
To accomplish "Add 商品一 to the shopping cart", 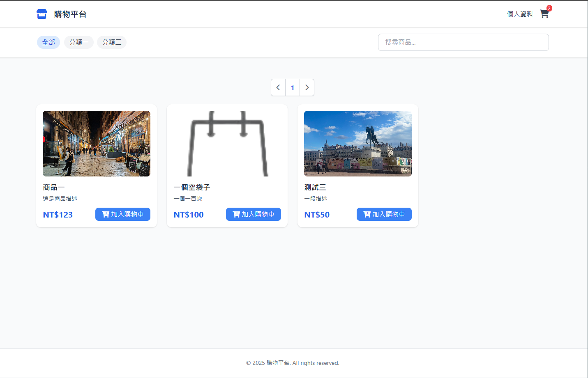I will coord(123,214).
